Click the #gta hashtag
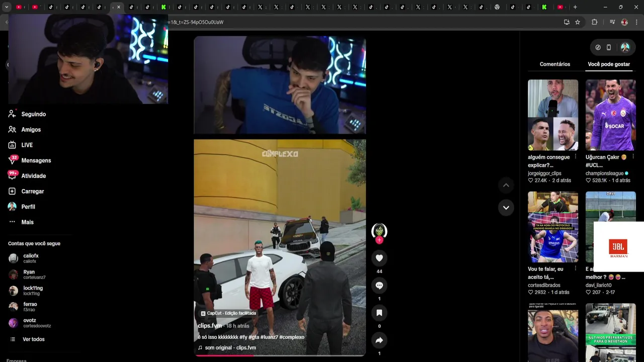Image resolution: width=644 pixels, height=362 pixels. coord(254,337)
